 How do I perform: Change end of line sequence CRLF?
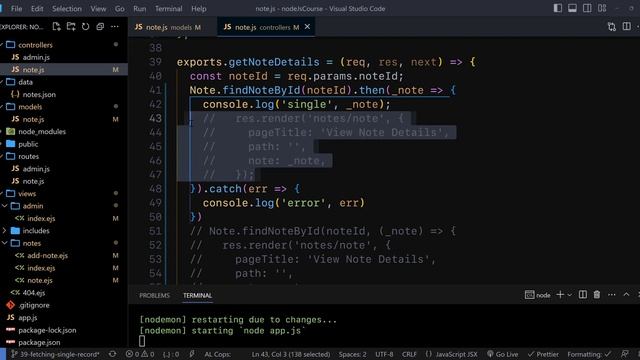pos(409,354)
